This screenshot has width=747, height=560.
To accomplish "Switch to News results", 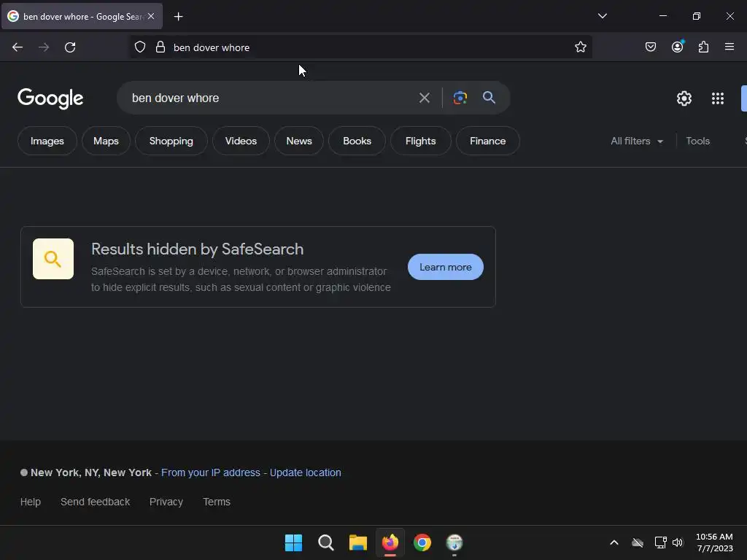I will [298, 141].
